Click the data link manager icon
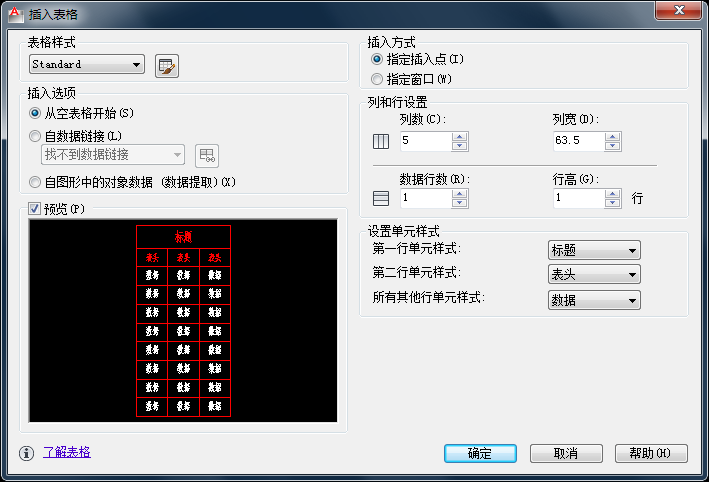 point(207,156)
